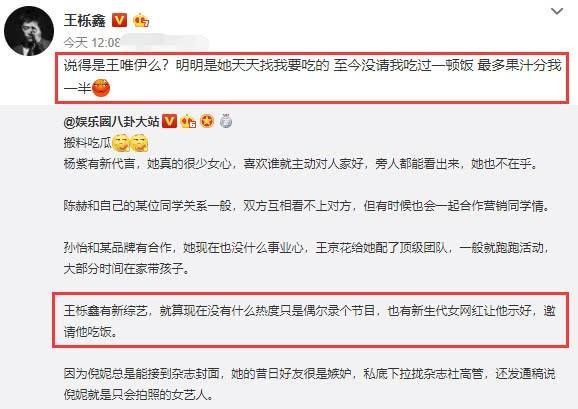Click the red-faced emoji ending the post

tap(101, 88)
